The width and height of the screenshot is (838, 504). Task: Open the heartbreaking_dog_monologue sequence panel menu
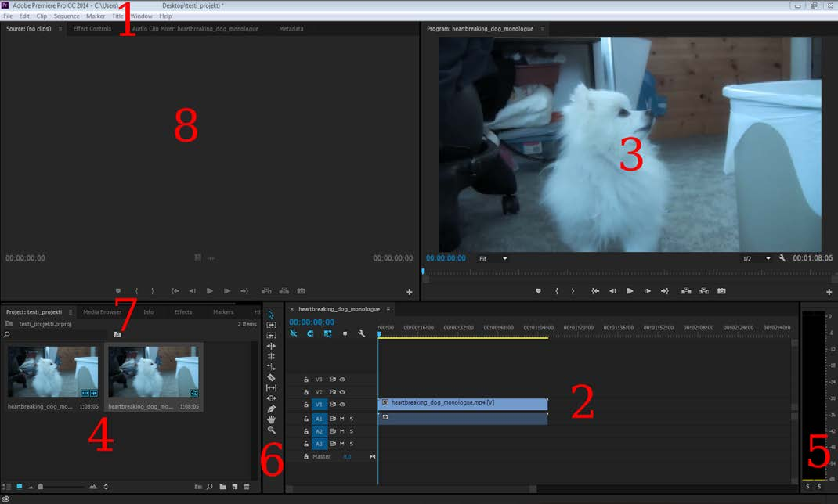(x=388, y=309)
